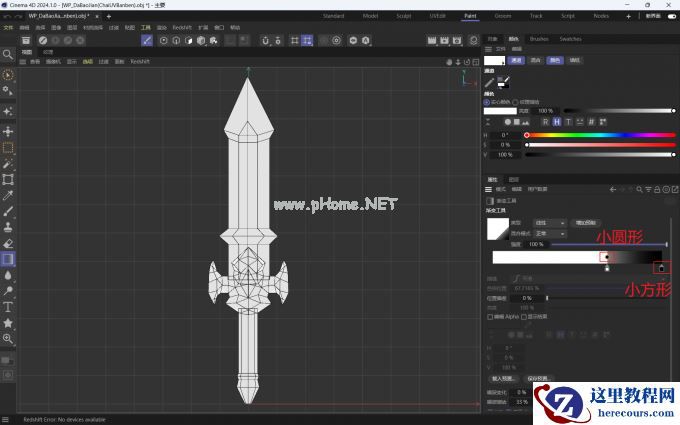
Task: Click the save preset button
Action: [539, 379]
